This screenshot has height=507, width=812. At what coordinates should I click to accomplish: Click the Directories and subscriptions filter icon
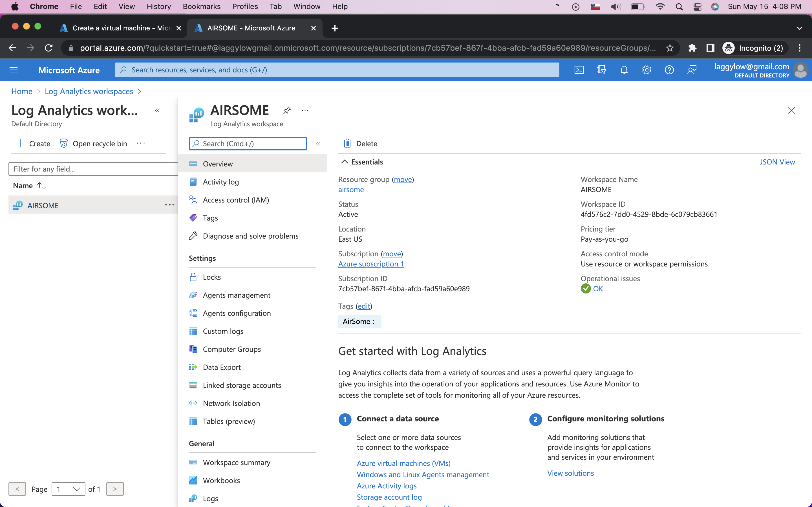pos(601,70)
